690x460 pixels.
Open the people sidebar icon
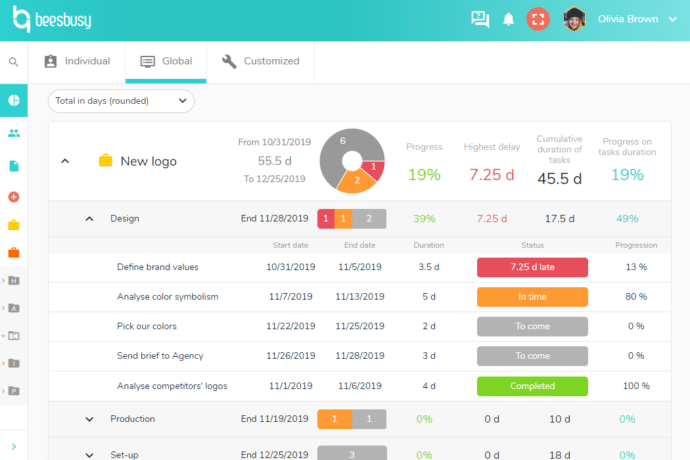click(x=14, y=133)
